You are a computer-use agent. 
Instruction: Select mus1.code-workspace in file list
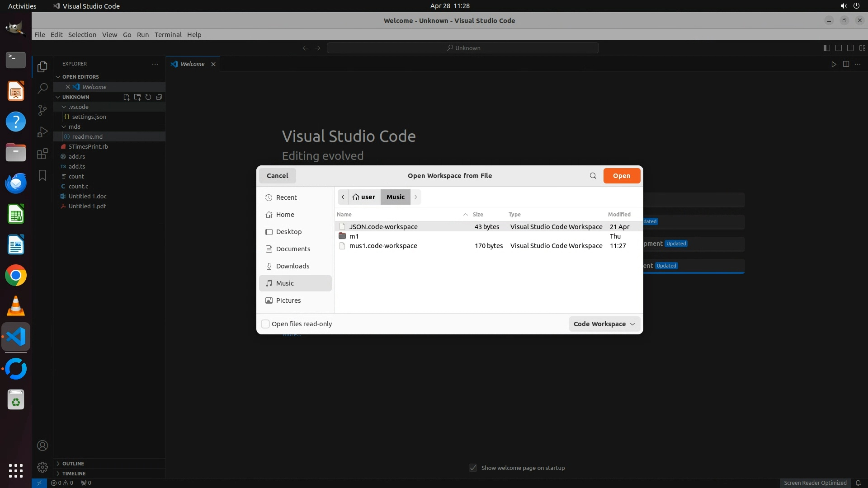coord(383,246)
